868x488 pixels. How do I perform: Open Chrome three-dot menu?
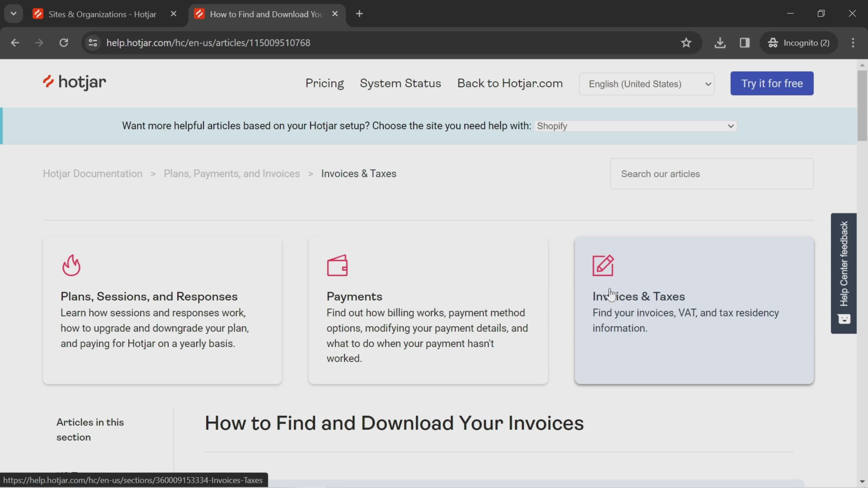[853, 43]
